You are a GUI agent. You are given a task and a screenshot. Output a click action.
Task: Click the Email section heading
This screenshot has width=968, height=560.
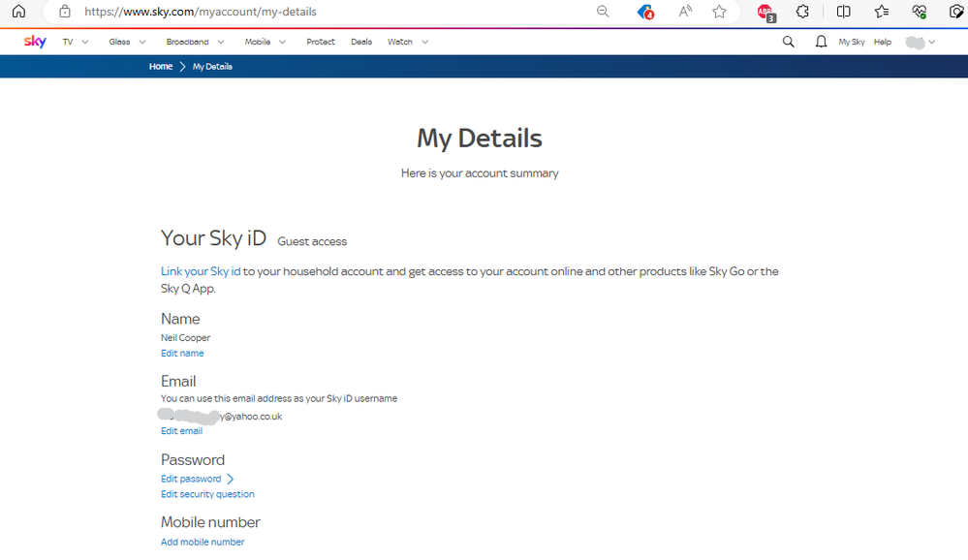178,381
